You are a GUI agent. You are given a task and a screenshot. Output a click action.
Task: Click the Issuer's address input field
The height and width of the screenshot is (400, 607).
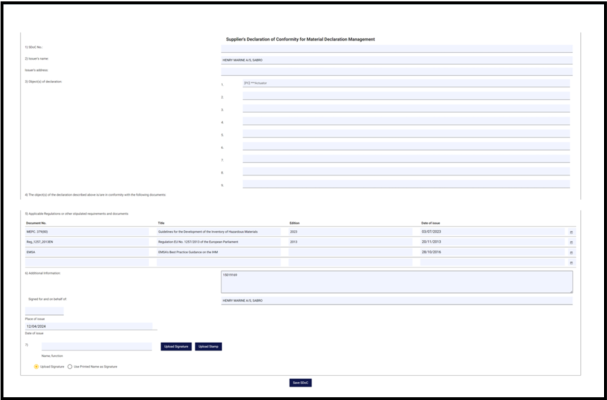395,72
